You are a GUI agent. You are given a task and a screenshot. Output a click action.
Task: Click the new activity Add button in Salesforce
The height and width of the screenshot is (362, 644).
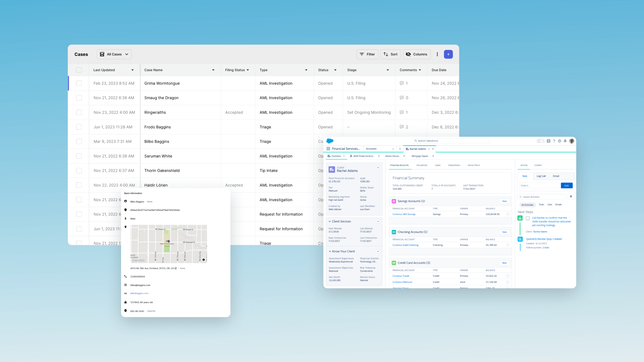pos(566,185)
